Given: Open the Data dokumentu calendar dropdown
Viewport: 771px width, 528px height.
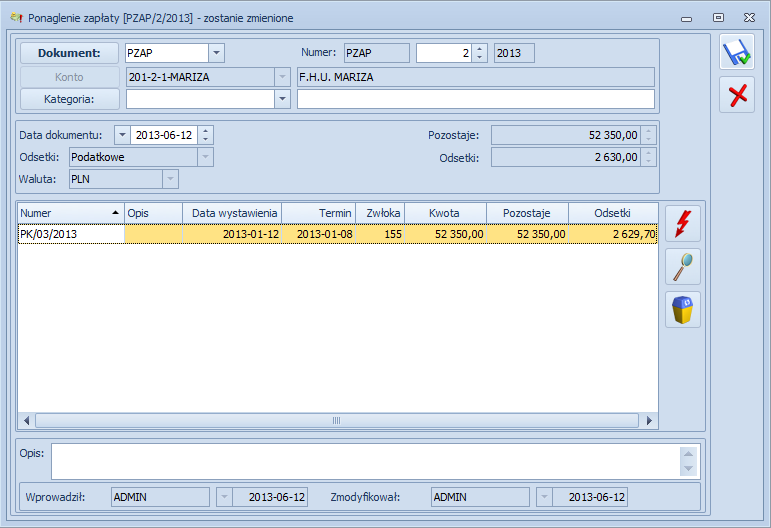Looking at the screenshot, I should [x=122, y=135].
